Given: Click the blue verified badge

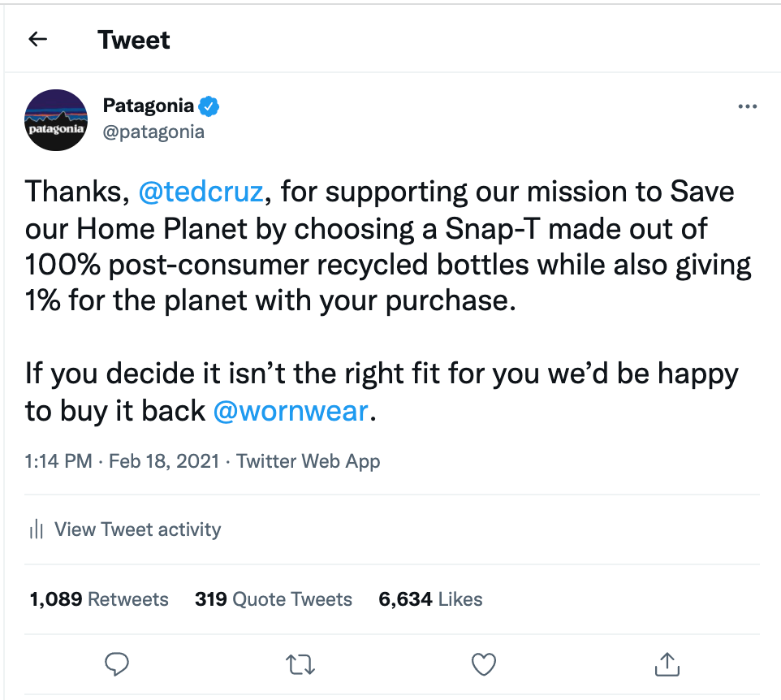Looking at the screenshot, I should coord(210,106).
